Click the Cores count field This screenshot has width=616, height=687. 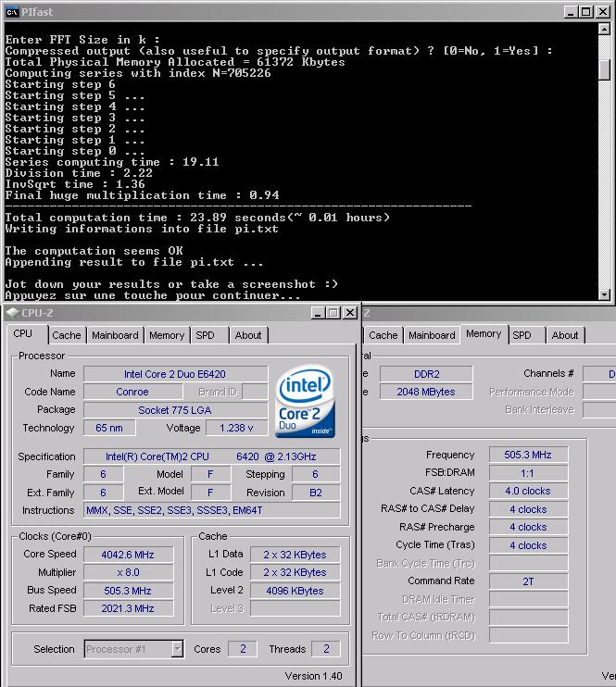coord(243,649)
